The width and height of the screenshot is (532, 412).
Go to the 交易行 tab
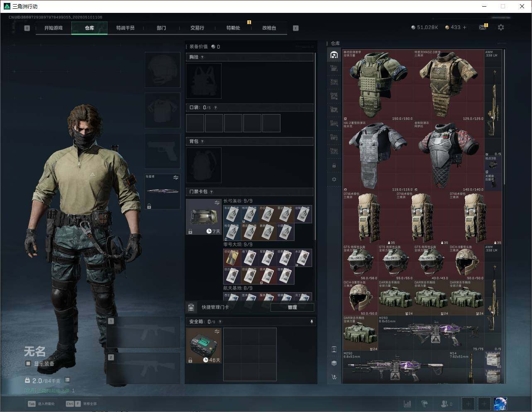pos(197,28)
